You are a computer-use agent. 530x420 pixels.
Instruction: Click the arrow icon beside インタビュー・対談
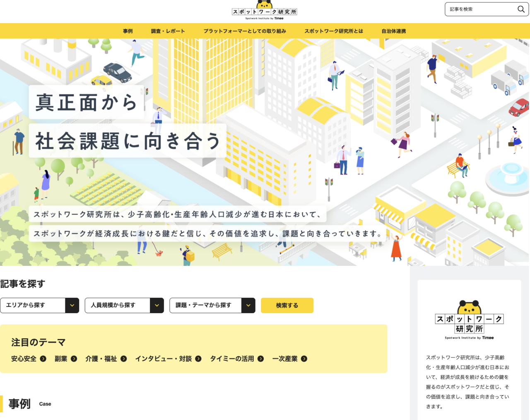[x=198, y=359]
